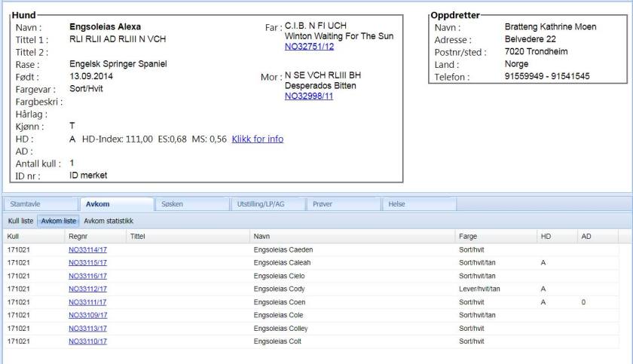Show the Kull liste view

pyautogui.click(x=20, y=221)
